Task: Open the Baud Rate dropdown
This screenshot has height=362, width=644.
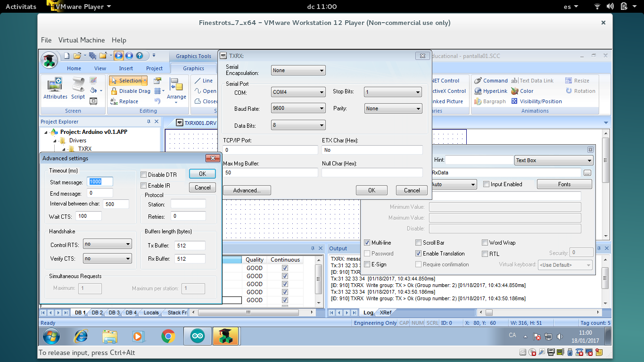Action: coord(298,108)
